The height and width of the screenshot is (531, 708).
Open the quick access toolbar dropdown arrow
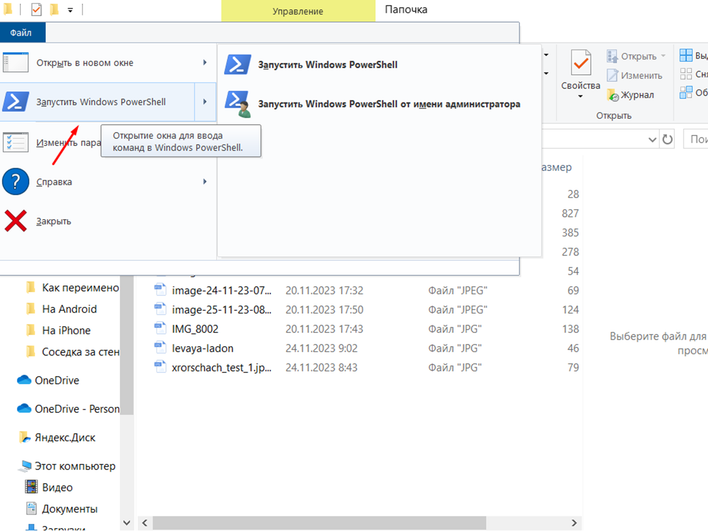coord(70,10)
